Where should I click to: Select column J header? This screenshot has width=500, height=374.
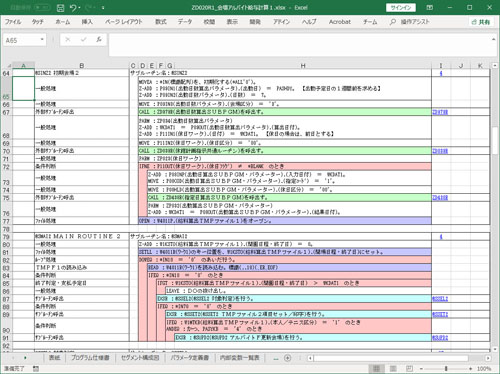pos(461,65)
